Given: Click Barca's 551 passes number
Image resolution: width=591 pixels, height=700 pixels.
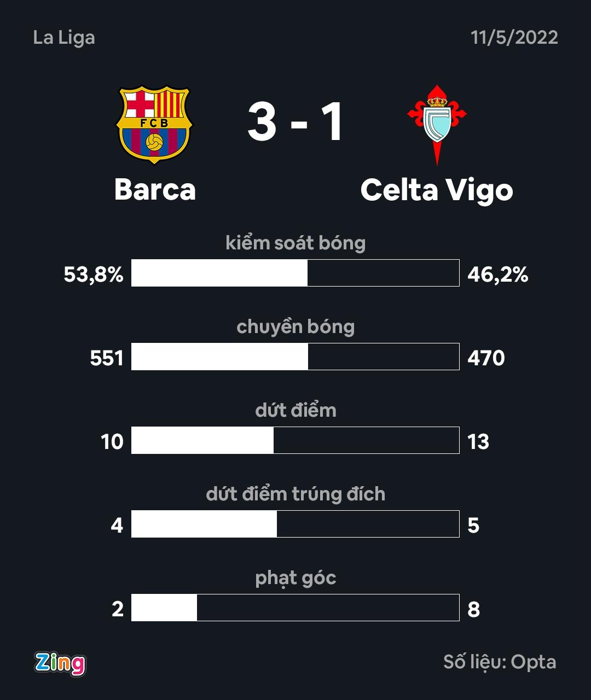Looking at the screenshot, I should (x=107, y=358).
